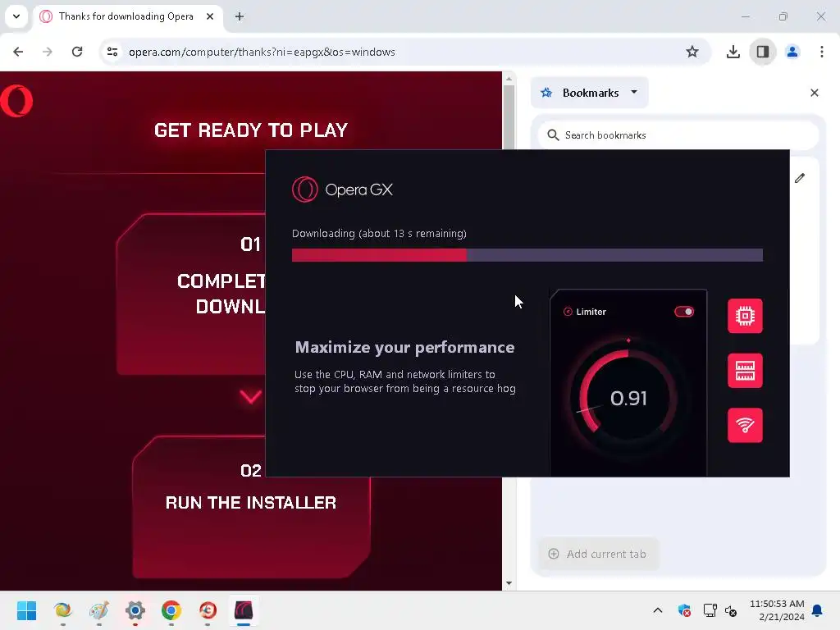Open the Paint app from the taskbar

pyautogui.click(x=99, y=610)
